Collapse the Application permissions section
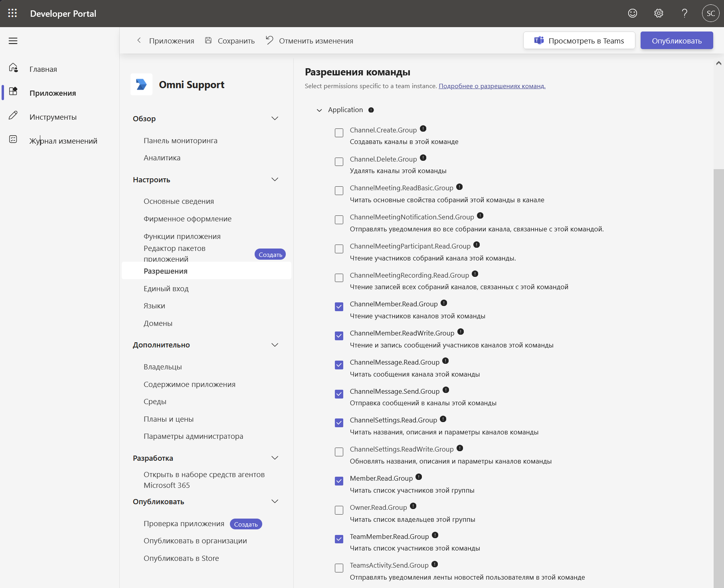This screenshot has height=588, width=724. (x=319, y=110)
